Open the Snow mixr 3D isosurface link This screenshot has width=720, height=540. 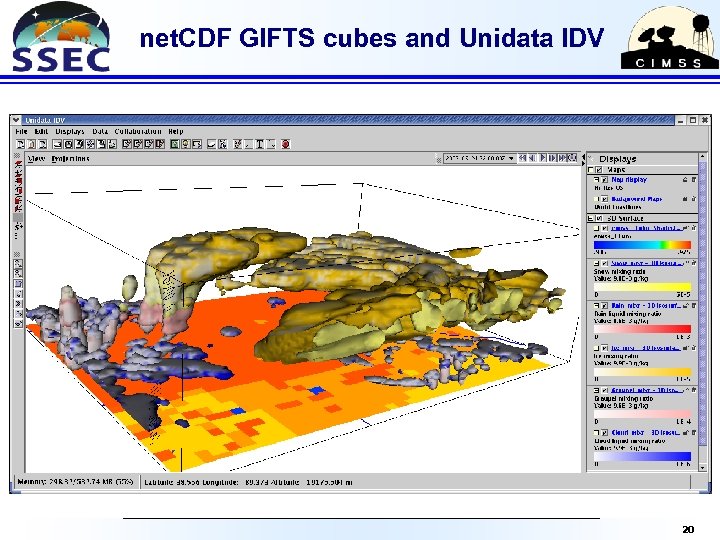647,264
